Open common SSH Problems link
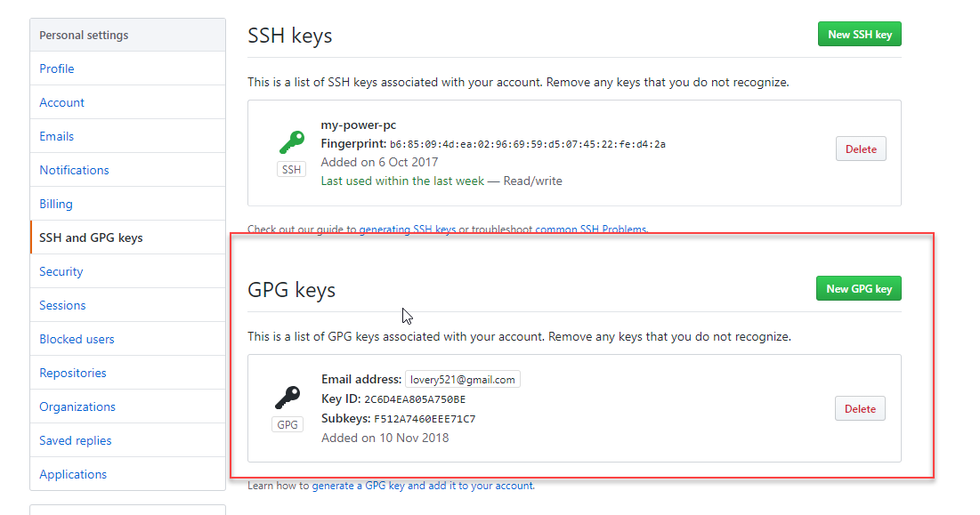This screenshot has height=515, width=980. (x=591, y=229)
